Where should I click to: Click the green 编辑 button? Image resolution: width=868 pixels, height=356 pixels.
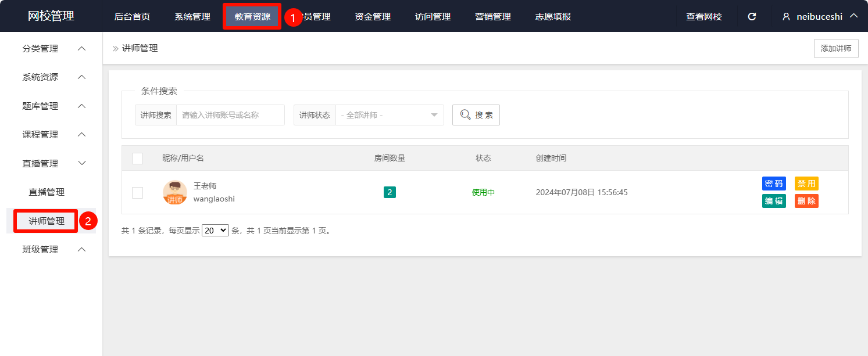tap(774, 201)
